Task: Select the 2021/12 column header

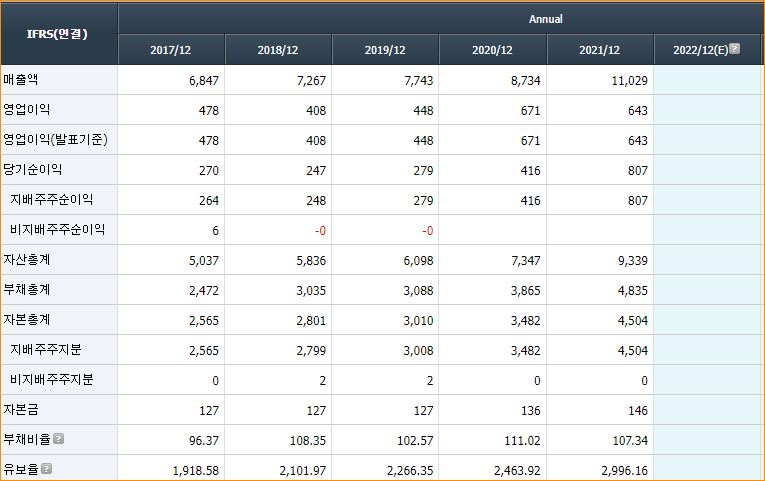Action: (600, 50)
